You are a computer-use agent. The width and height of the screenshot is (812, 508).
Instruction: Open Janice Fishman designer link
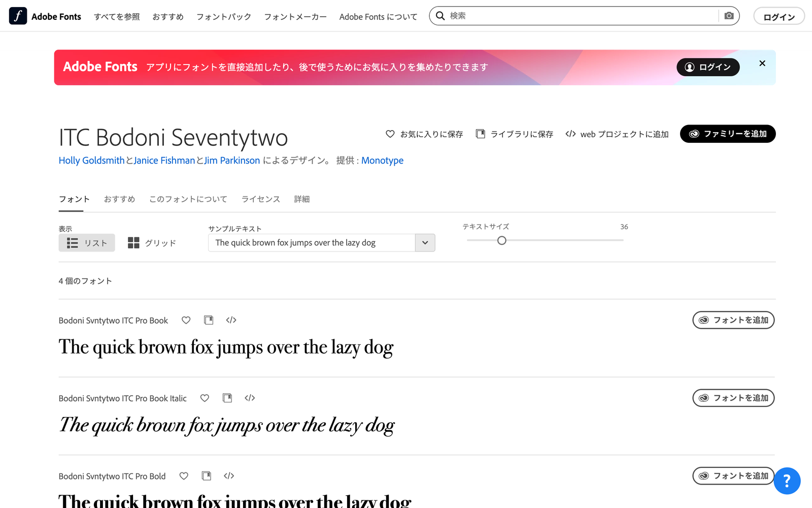click(x=164, y=161)
